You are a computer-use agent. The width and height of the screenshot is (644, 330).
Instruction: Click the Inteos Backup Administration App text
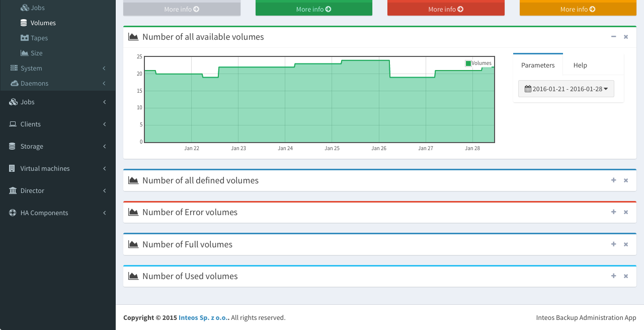586,318
